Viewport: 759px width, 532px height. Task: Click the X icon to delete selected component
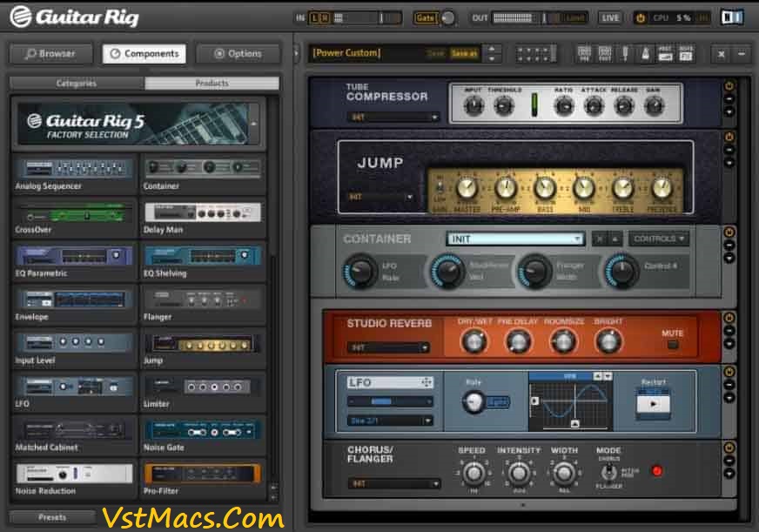click(x=720, y=54)
